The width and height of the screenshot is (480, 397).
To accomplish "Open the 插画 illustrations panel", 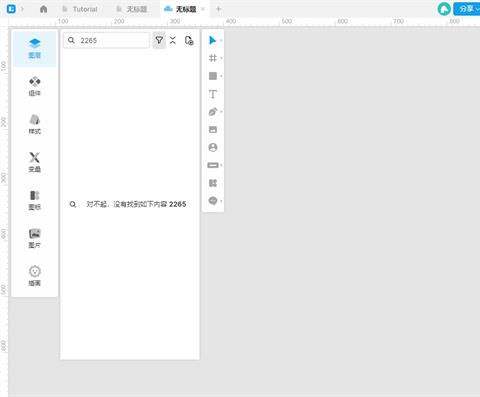I will [x=35, y=276].
